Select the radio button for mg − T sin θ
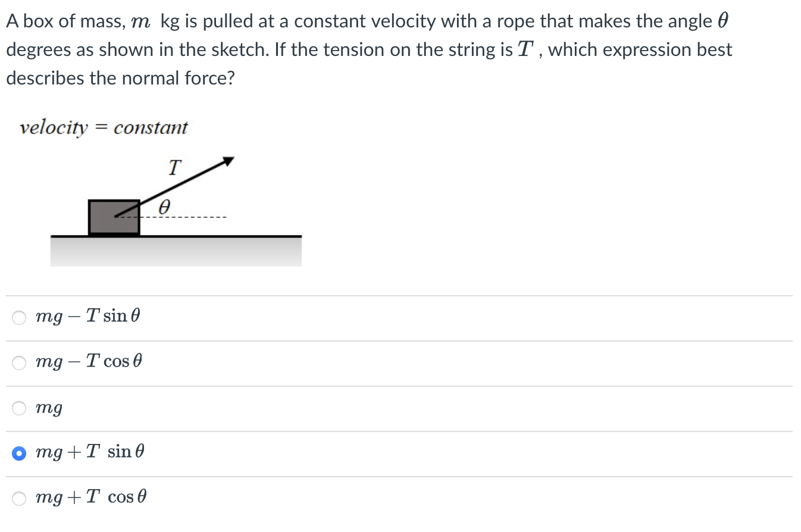 tap(18, 318)
